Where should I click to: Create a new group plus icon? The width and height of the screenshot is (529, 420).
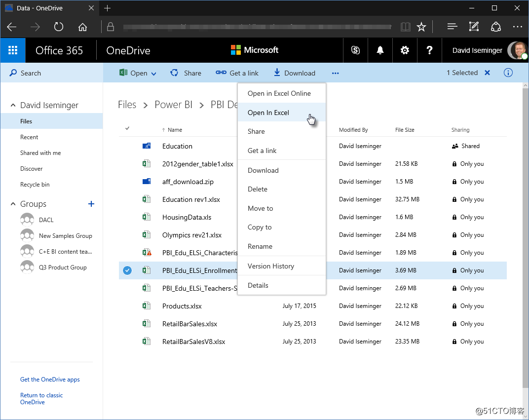(91, 204)
